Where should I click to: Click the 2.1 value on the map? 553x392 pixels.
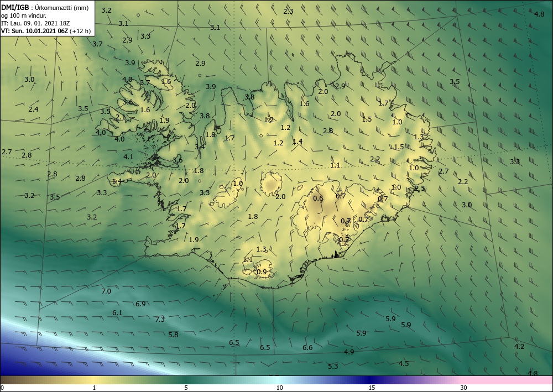[121, 117]
